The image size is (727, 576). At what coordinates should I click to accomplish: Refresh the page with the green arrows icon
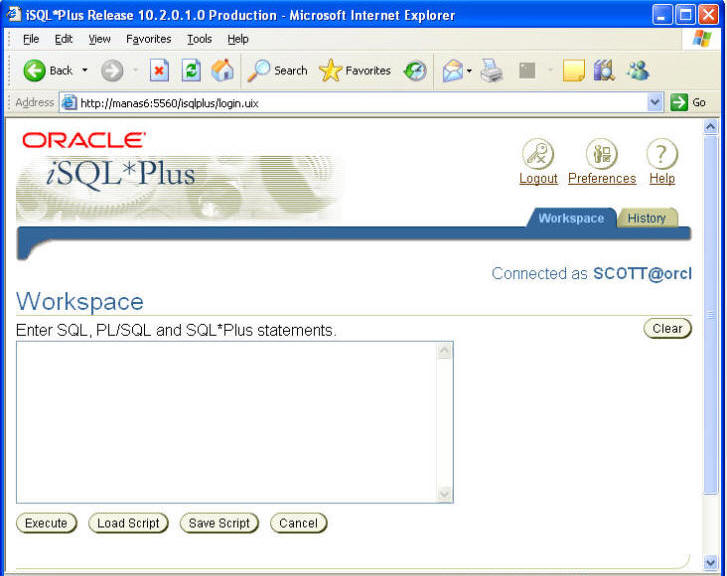pos(191,70)
